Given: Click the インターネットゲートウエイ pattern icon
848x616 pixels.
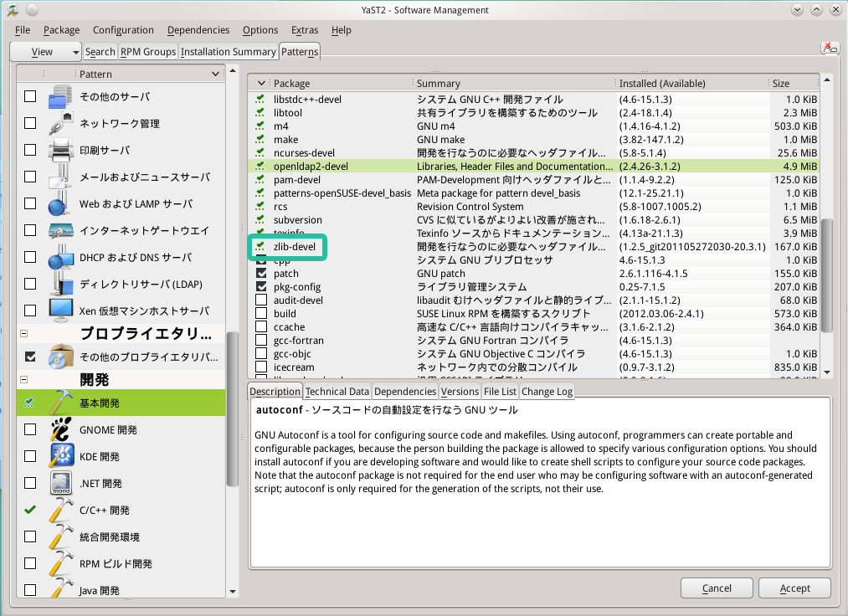Looking at the screenshot, I should (x=60, y=230).
